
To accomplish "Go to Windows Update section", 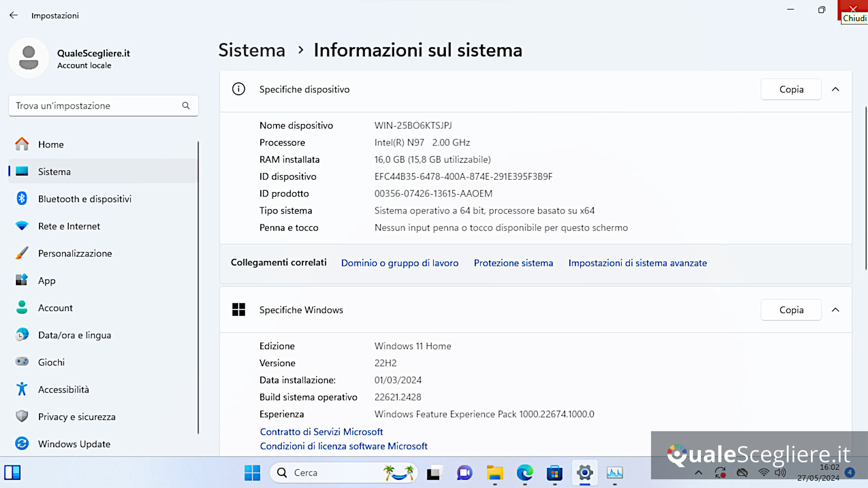I will (x=74, y=444).
